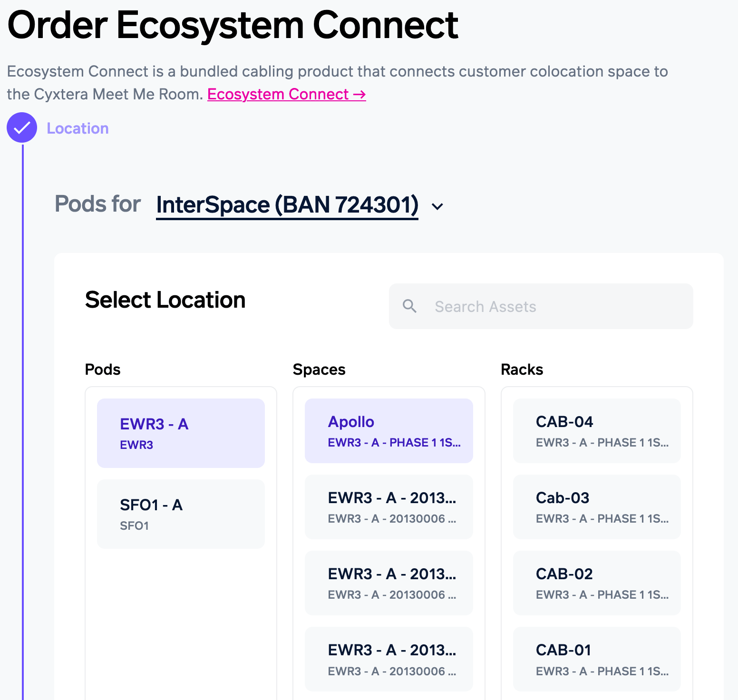
Task: Click the Location step label
Action: (x=78, y=128)
